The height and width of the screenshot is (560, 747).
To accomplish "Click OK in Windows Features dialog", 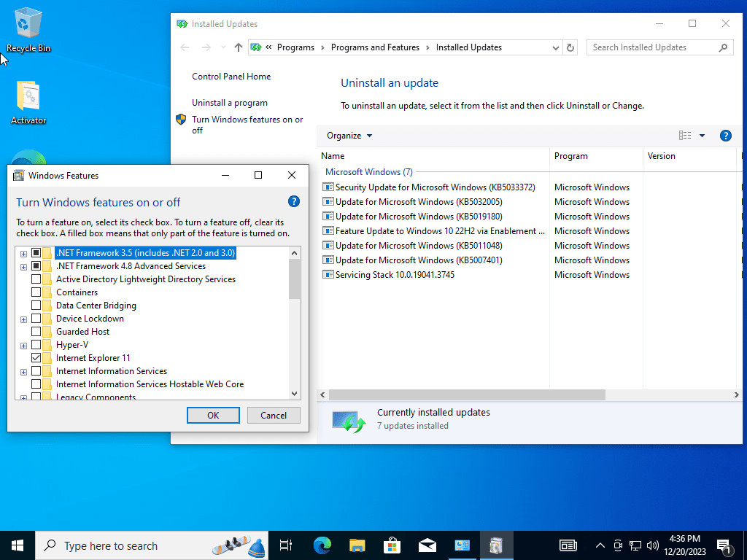I will click(213, 415).
